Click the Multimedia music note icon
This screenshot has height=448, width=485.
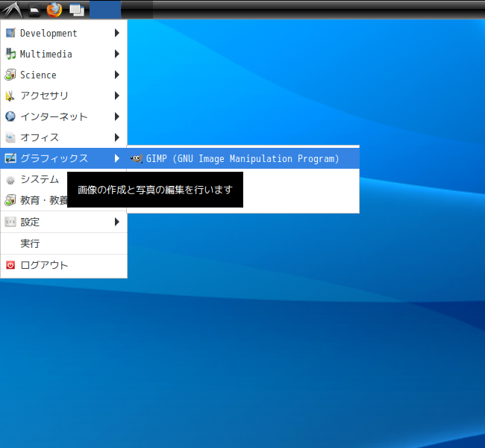point(10,54)
